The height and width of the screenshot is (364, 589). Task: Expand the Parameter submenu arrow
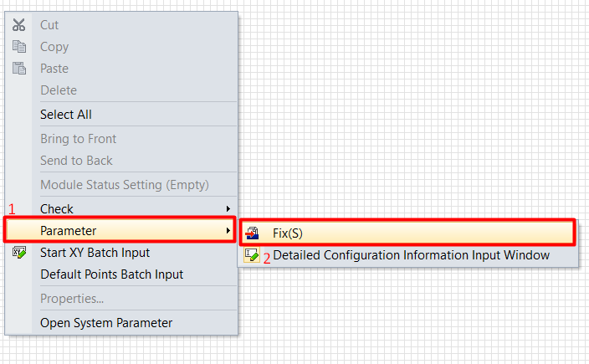click(x=228, y=231)
